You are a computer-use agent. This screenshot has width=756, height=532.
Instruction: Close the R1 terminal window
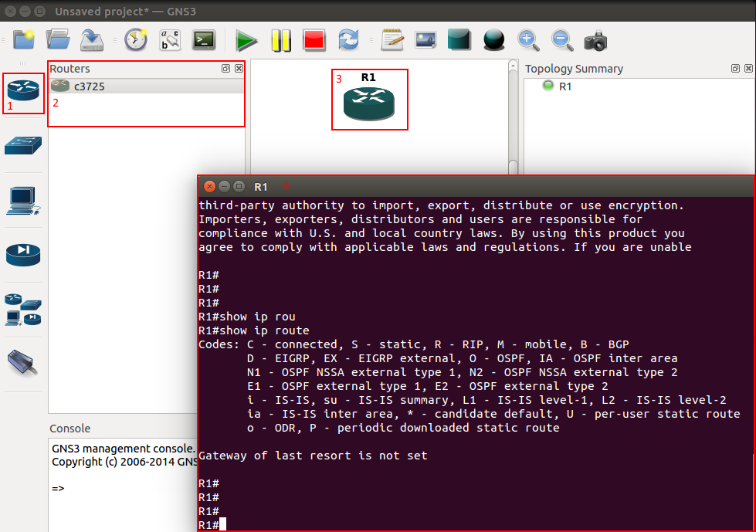(x=209, y=187)
